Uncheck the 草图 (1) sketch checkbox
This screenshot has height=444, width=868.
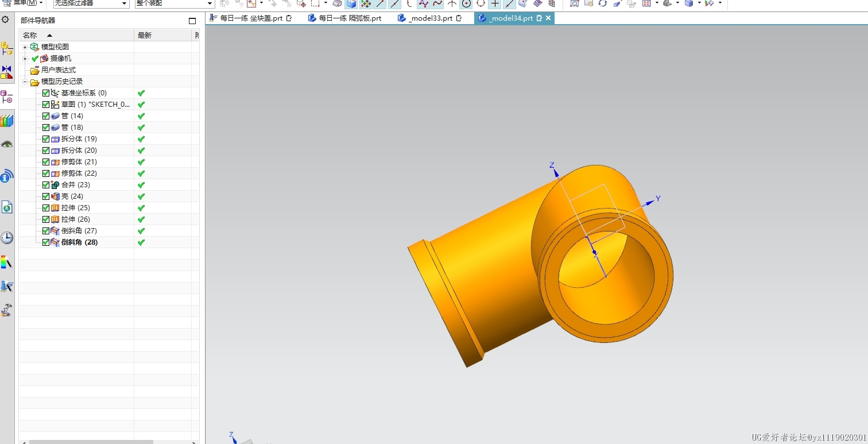46,105
